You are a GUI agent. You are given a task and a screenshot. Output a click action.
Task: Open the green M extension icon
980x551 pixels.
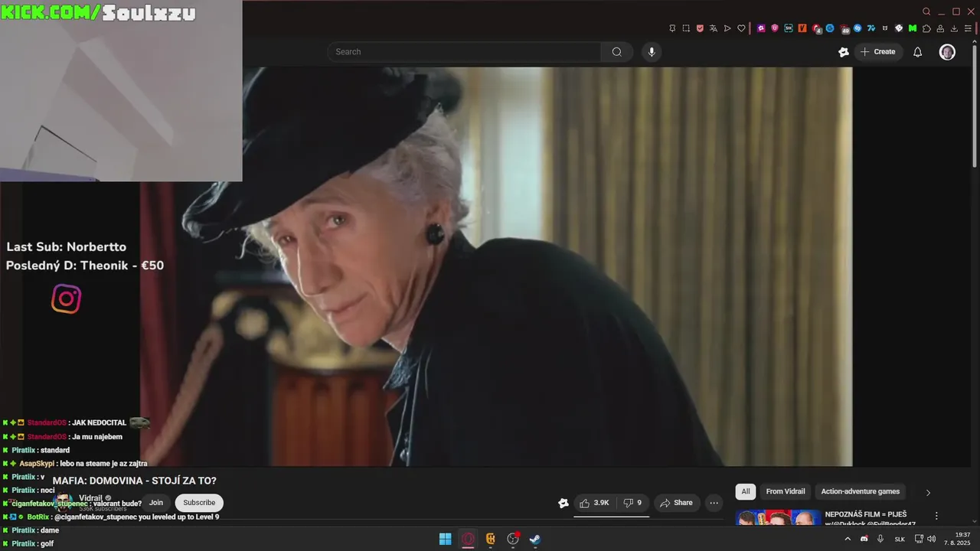pos(913,28)
